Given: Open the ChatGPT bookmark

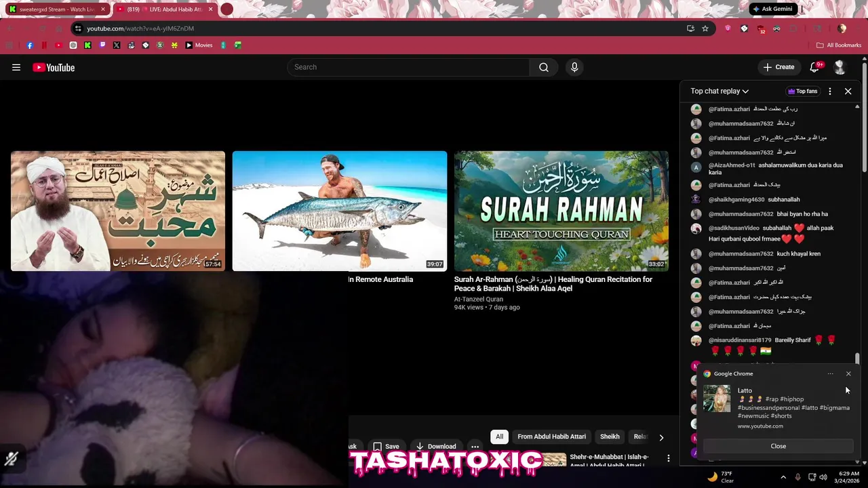Looking at the screenshot, I should click(73, 45).
